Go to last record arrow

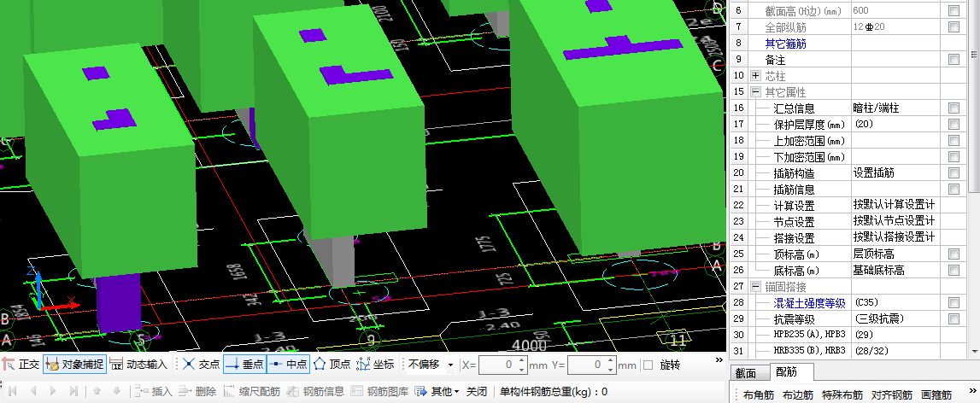pyautogui.click(x=73, y=392)
